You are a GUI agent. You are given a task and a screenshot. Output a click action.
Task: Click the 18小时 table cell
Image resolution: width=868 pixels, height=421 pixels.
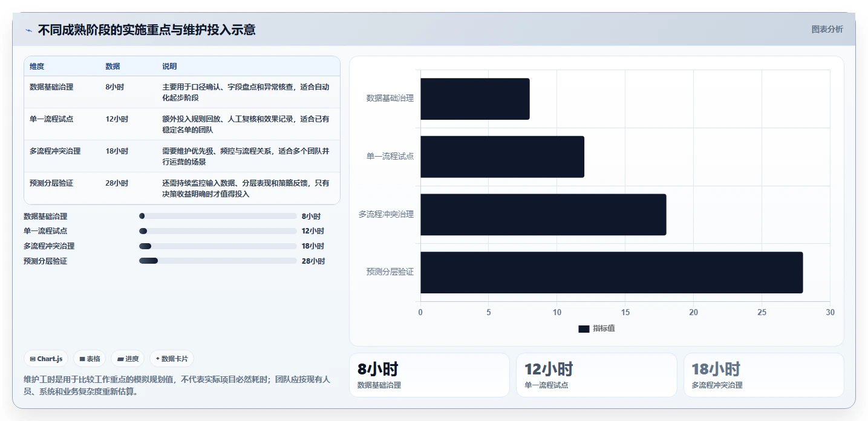click(x=117, y=151)
